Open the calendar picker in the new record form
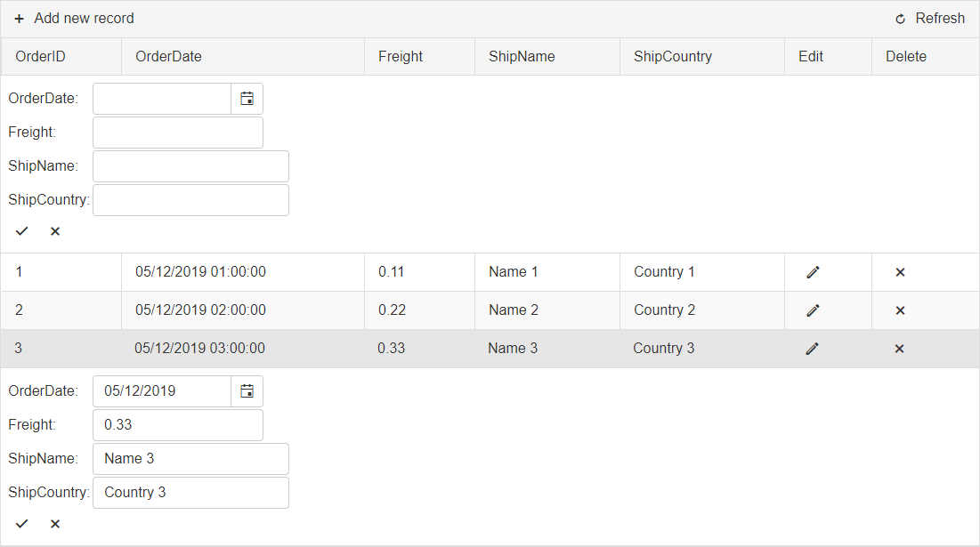Screen dimensions: 980x547 pyautogui.click(x=247, y=99)
